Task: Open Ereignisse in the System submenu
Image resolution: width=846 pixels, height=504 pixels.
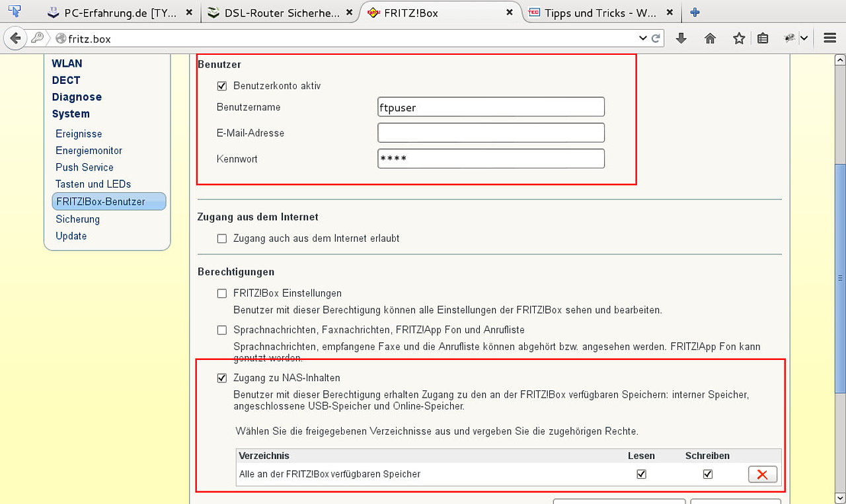Action: point(79,133)
